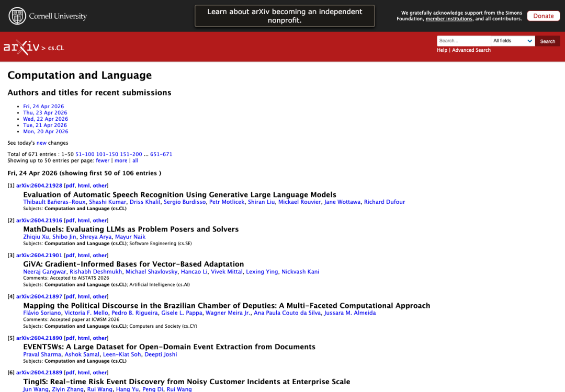This screenshot has width=565, height=392.
Task: Open other formats for arXiv:2604.21901
Action: pyautogui.click(x=99, y=255)
